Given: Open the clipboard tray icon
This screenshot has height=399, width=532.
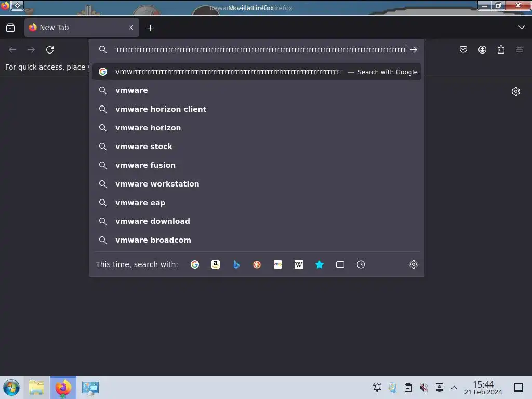Looking at the screenshot, I should pos(408,388).
